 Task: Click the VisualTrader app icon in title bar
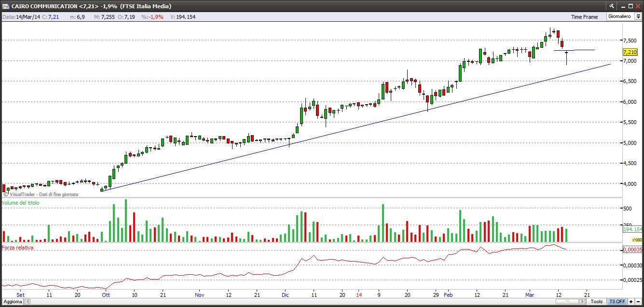pos(5,6)
